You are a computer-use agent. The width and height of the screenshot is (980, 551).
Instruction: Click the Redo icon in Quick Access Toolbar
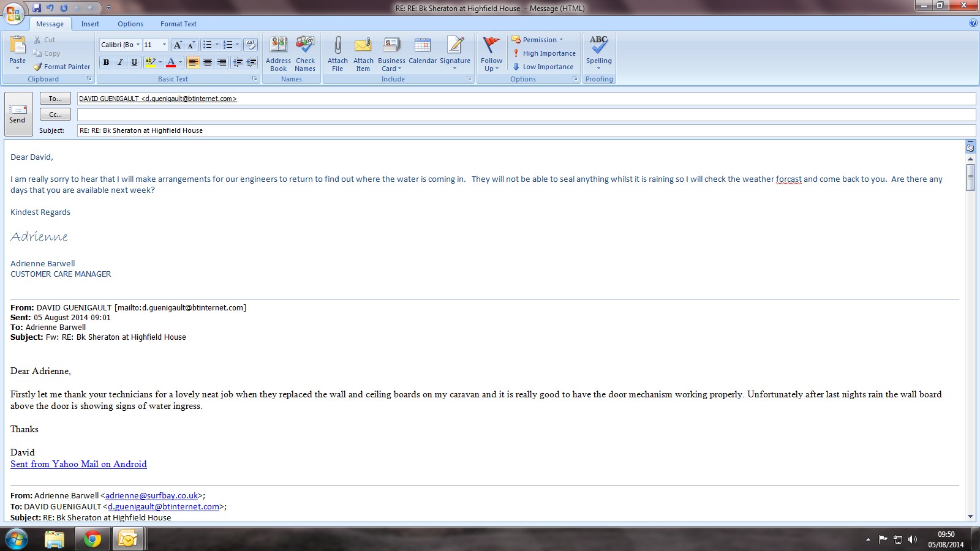click(x=64, y=8)
